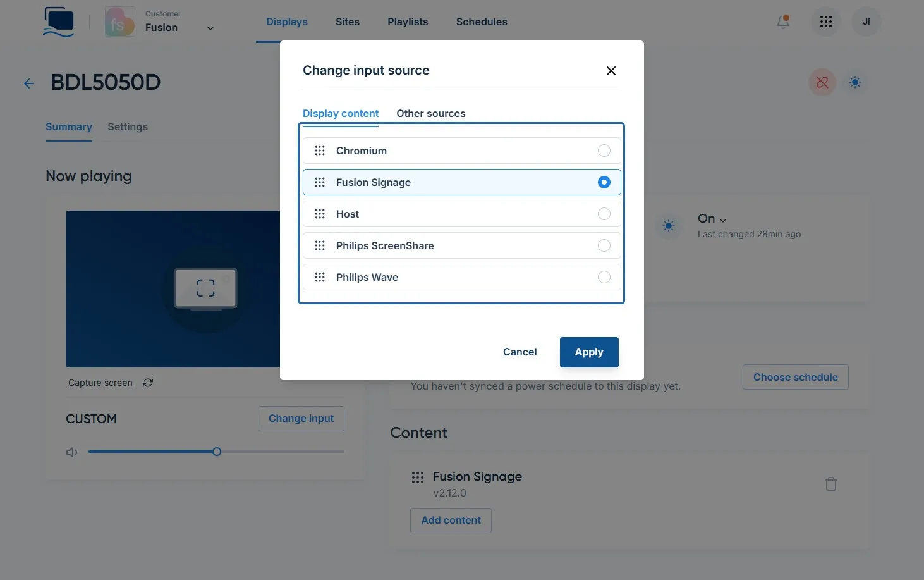
Task: Cancel the input source dialog
Action: click(520, 352)
